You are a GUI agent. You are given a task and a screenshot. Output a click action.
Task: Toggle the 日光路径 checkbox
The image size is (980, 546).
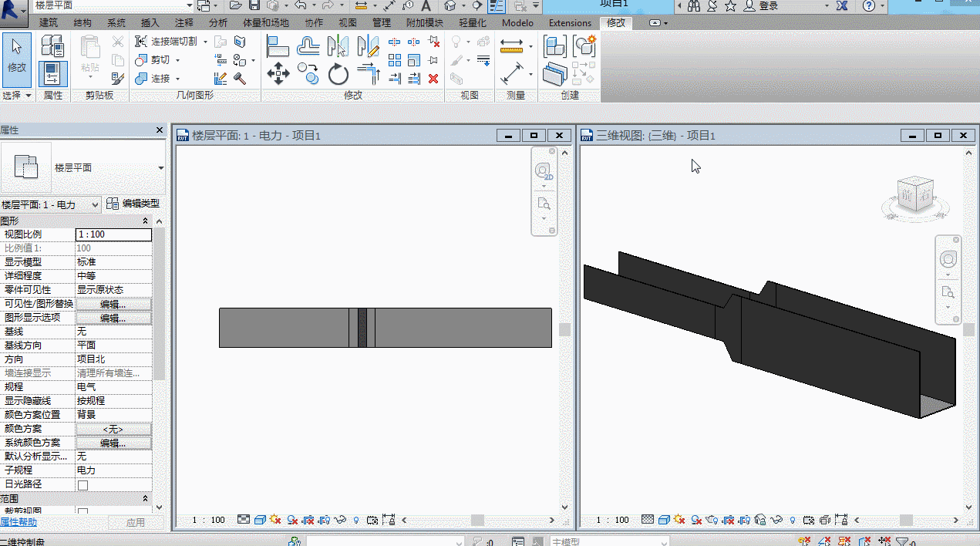(x=83, y=485)
